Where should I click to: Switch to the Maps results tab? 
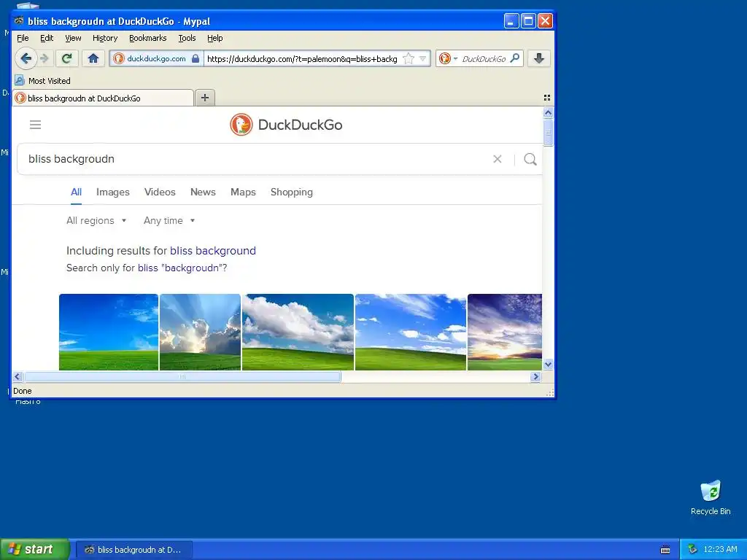(x=243, y=192)
